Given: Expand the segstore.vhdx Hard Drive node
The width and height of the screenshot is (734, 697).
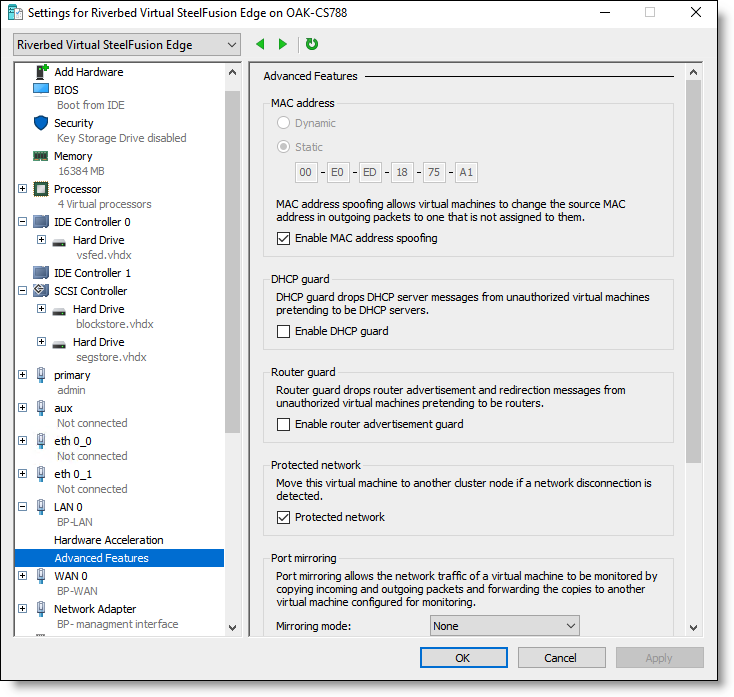Looking at the screenshot, I should (x=42, y=341).
